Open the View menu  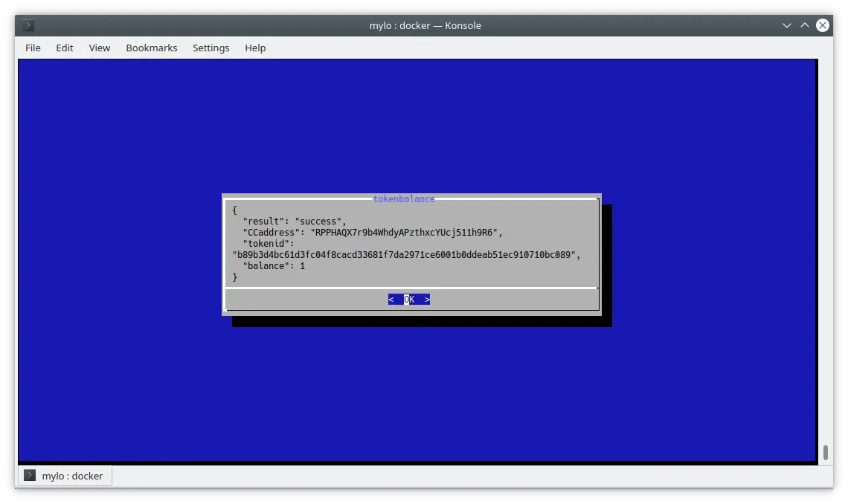(99, 48)
